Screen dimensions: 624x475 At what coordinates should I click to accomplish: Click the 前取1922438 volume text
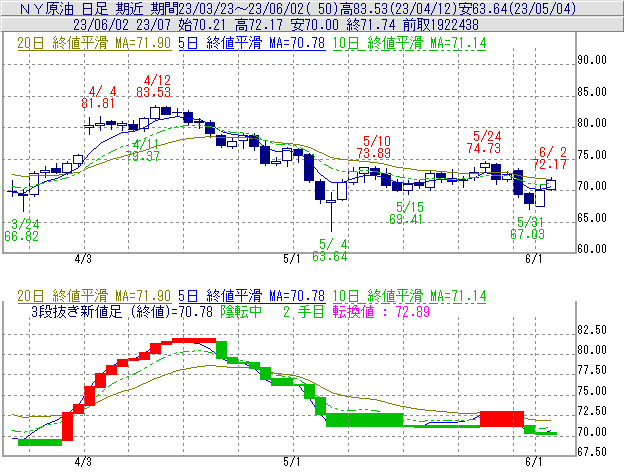point(441,25)
